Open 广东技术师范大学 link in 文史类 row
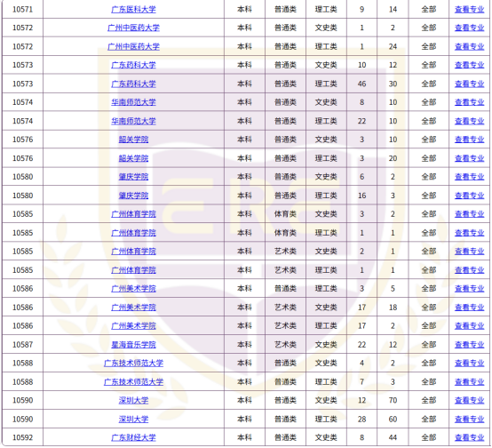The width and height of the screenshot is (492, 448). (133, 363)
